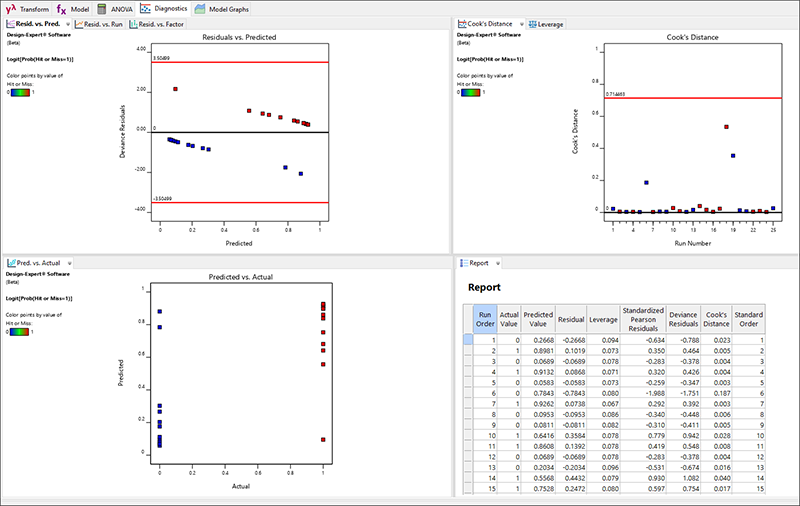The width and height of the screenshot is (800, 506).
Task: Select the Run Order column header
Action: pos(485,318)
